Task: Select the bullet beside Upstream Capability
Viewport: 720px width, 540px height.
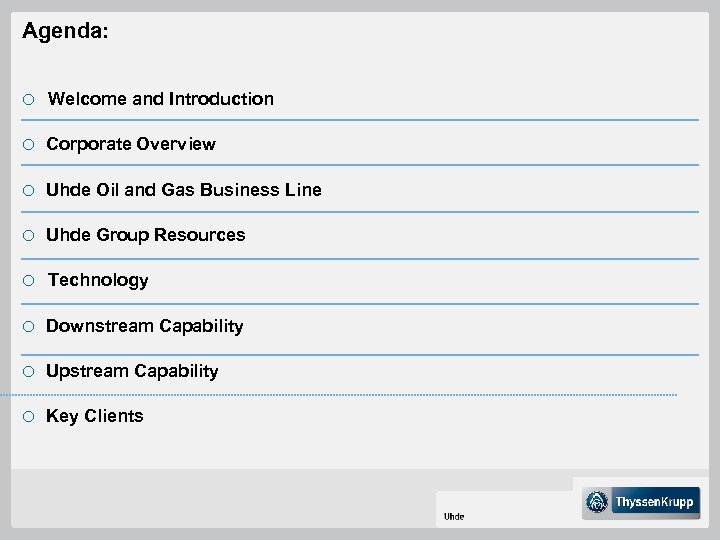Action: (31, 372)
